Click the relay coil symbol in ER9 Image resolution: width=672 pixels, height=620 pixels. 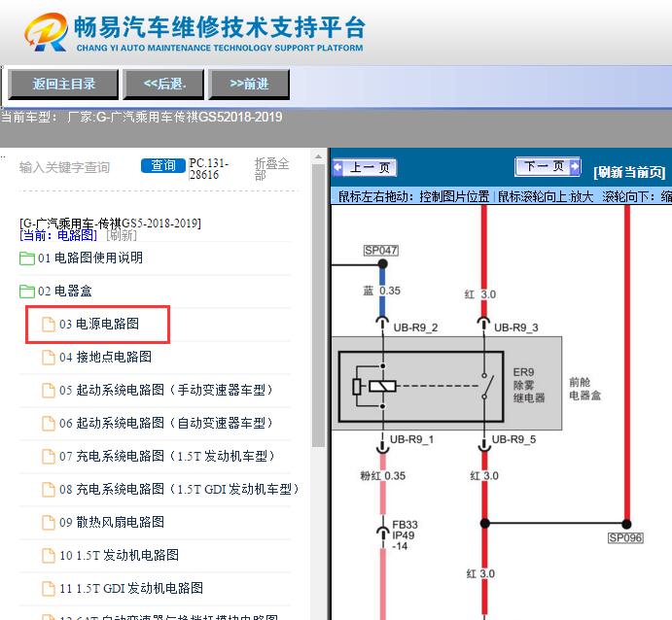383,387
